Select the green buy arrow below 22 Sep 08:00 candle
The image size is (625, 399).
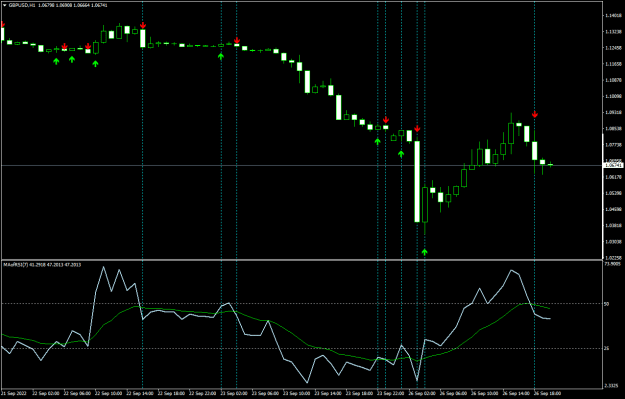tap(95, 63)
